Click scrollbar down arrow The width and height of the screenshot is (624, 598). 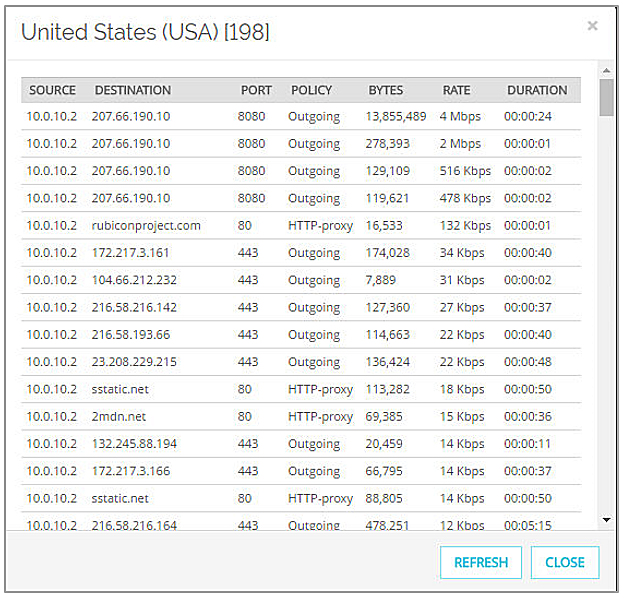click(605, 520)
